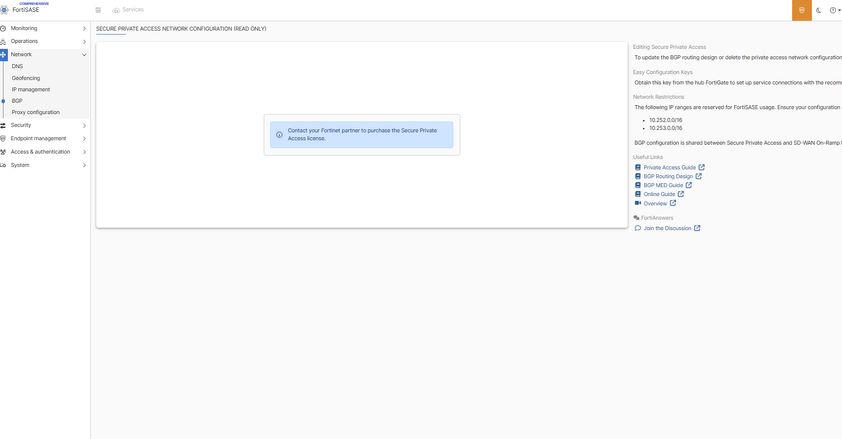The image size is (842, 439).
Task: Select Secure Private Access Network Configuration tab
Action: pos(181,29)
